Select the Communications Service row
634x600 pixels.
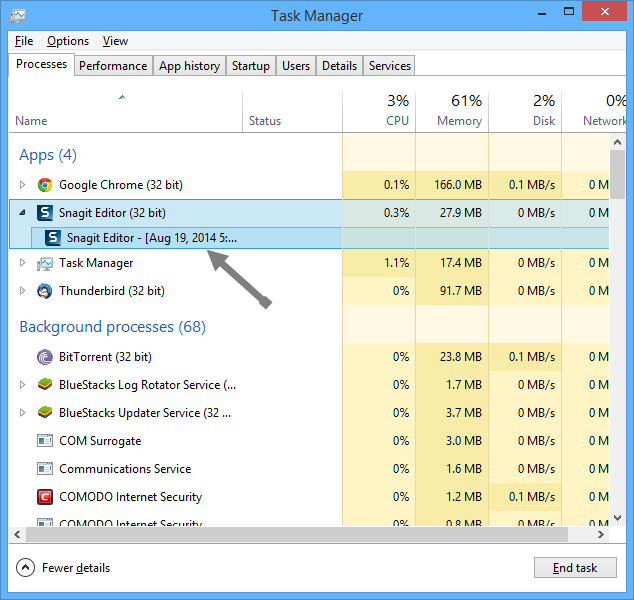click(x=309, y=469)
